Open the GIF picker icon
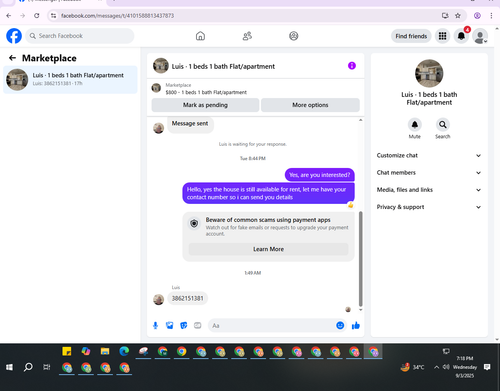This screenshot has height=391, width=500. pos(198,325)
